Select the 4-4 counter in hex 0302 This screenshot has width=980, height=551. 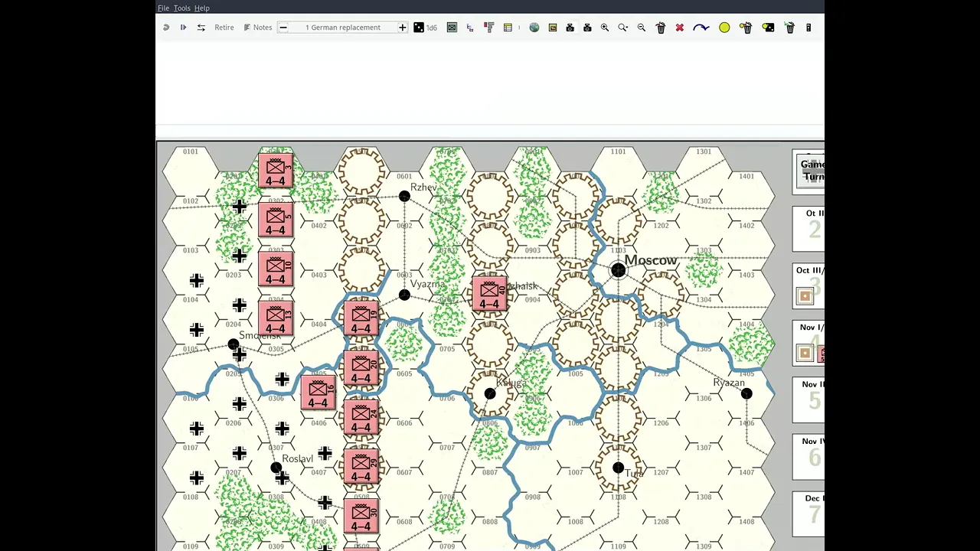pyautogui.click(x=276, y=220)
